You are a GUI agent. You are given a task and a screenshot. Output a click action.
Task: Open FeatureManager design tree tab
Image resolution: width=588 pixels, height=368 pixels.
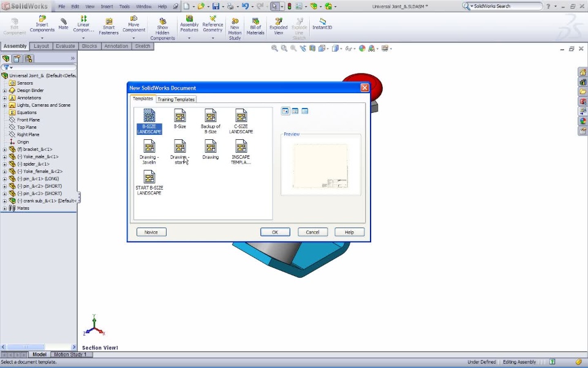click(x=6, y=58)
